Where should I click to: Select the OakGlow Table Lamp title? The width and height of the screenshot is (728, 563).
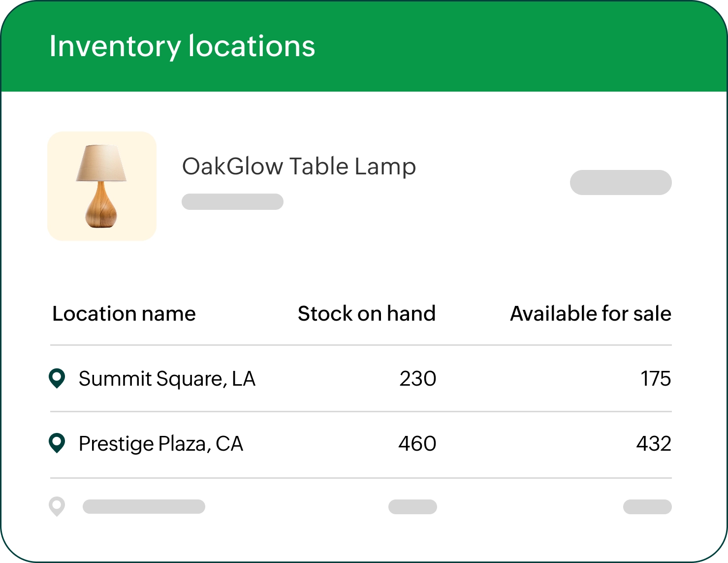(x=299, y=166)
